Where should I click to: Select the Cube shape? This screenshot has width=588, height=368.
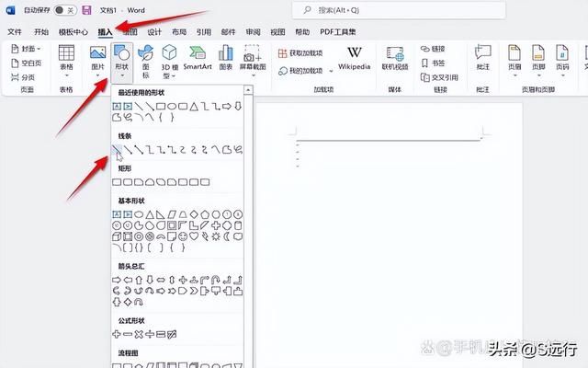pyautogui.click(x=117, y=236)
